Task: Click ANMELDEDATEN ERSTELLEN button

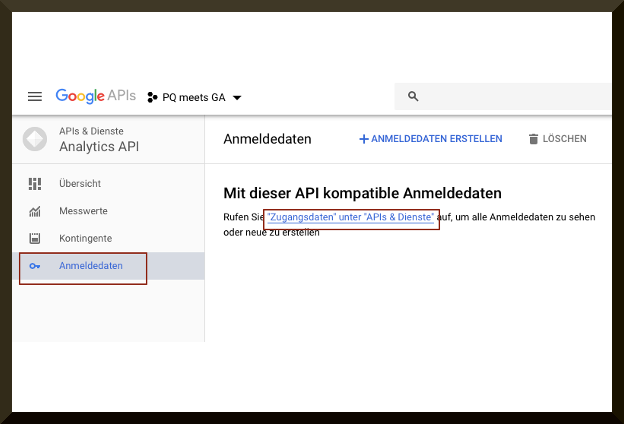Action: tap(431, 139)
